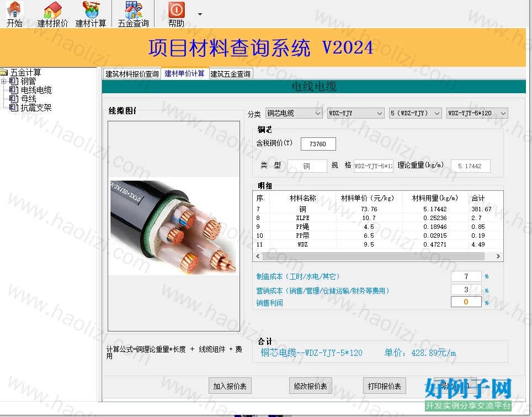
Task: Click the 含税铜价 input field 73760
Action: coord(318,144)
